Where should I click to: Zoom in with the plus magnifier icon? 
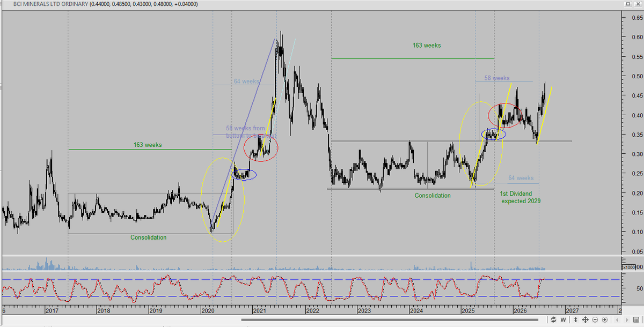coord(605,319)
